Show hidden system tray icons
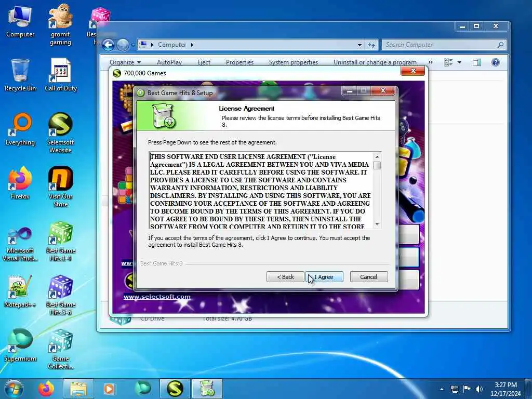532x399 pixels. pos(442,389)
